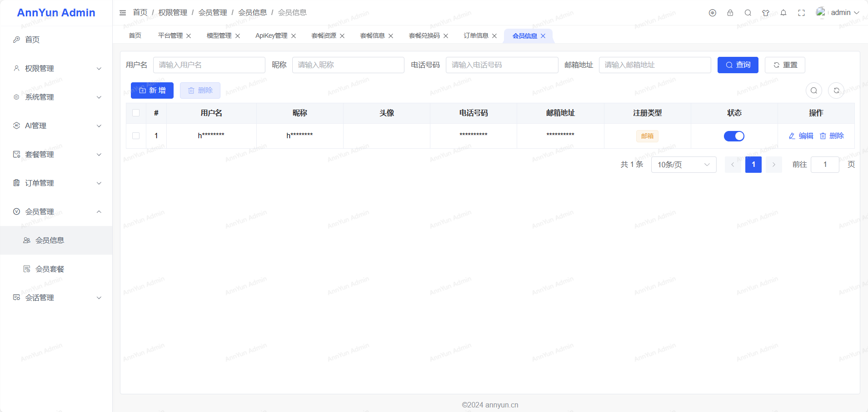Expand AI管理 sidebar menu
Screen dimensions: 868x412
(x=56, y=126)
